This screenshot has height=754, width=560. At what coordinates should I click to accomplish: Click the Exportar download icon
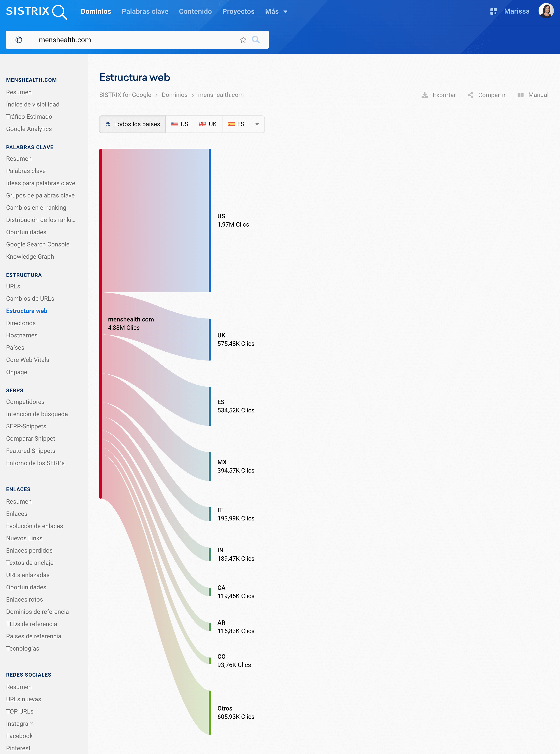tap(424, 95)
